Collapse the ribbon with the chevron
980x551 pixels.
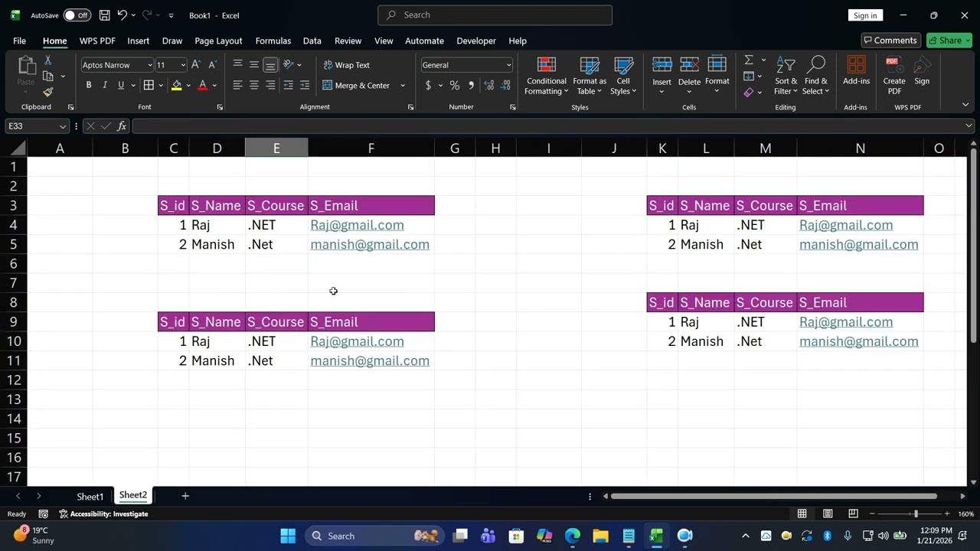click(965, 105)
